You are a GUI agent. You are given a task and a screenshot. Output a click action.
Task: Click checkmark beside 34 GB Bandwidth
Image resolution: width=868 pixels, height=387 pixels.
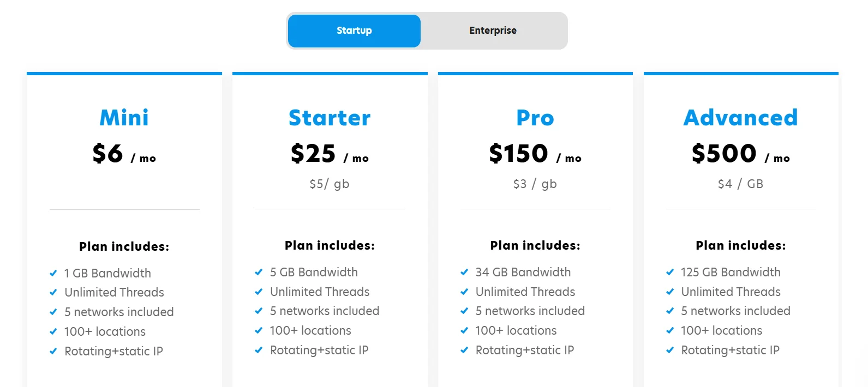(x=464, y=272)
